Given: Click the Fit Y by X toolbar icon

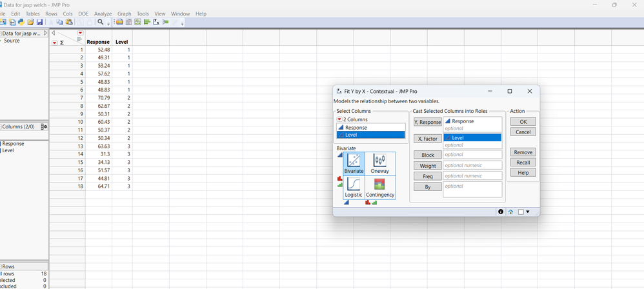Looking at the screenshot, I should (156, 22).
